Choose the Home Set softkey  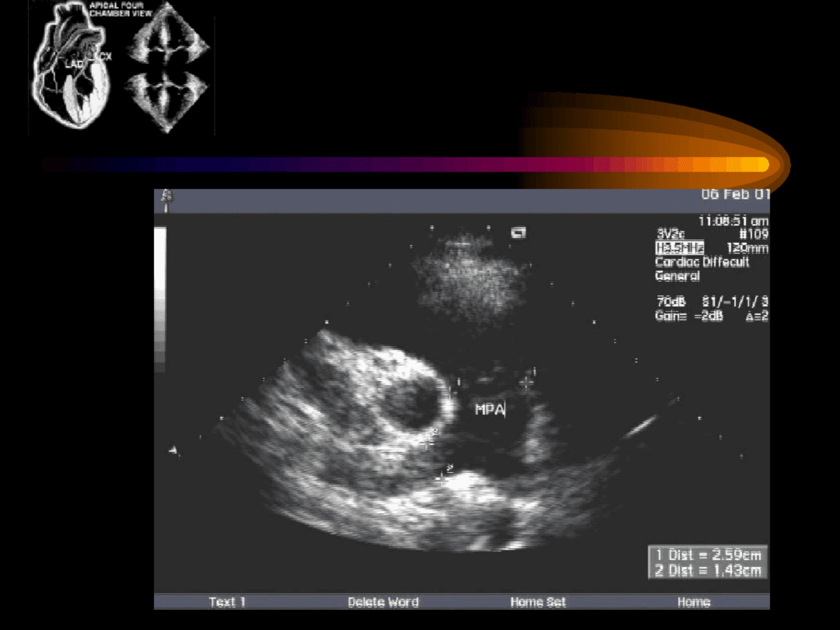(538, 602)
